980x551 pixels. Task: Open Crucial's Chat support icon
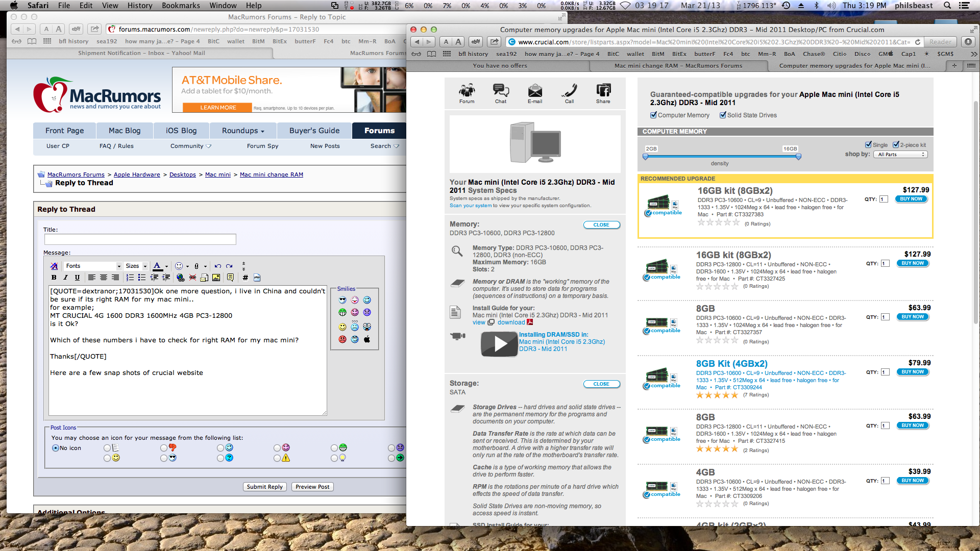tap(501, 93)
